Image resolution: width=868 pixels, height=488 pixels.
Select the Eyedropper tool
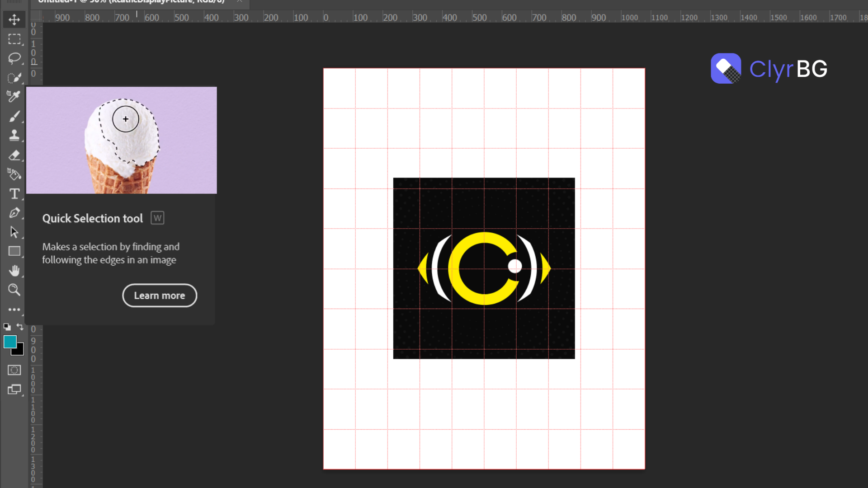(14, 97)
